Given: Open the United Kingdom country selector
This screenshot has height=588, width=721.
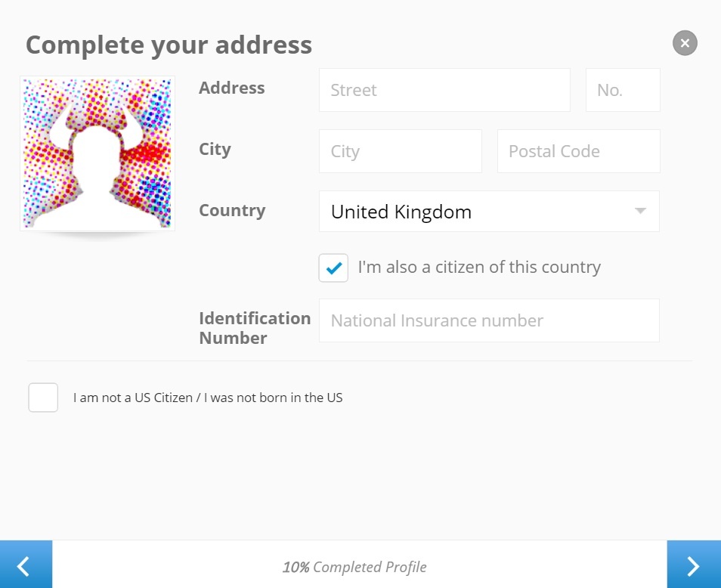Looking at the screenshot, I should 489,212.
